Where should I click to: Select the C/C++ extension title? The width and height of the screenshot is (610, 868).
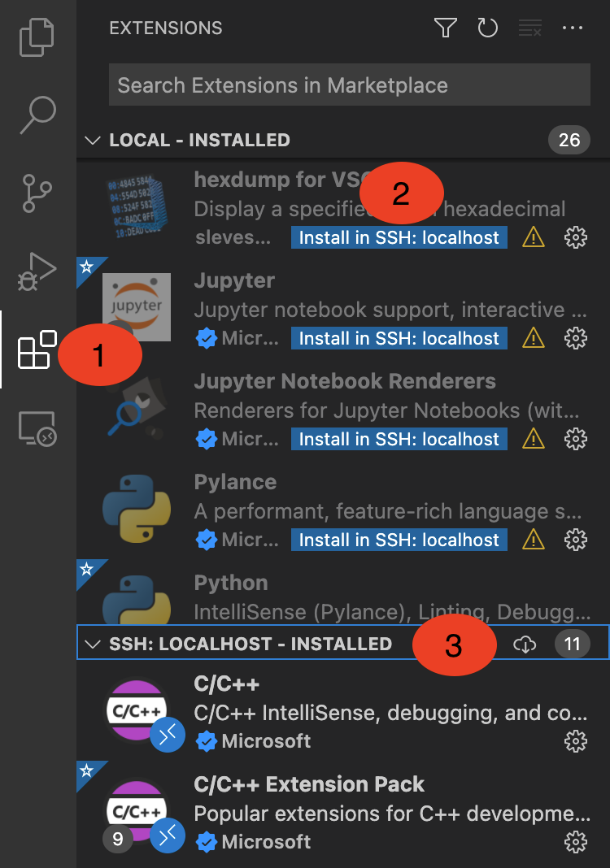(x=227, y=684)
